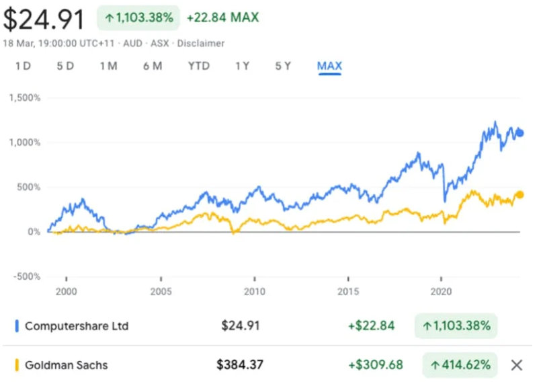Click the 0% y-axis label
This screenshot has width=543, height=392.
34,232
